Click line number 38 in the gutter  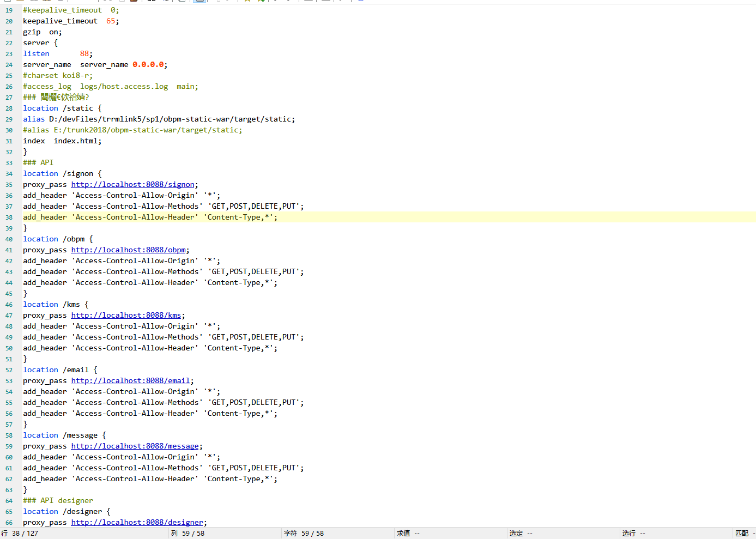tap(9, 217)
